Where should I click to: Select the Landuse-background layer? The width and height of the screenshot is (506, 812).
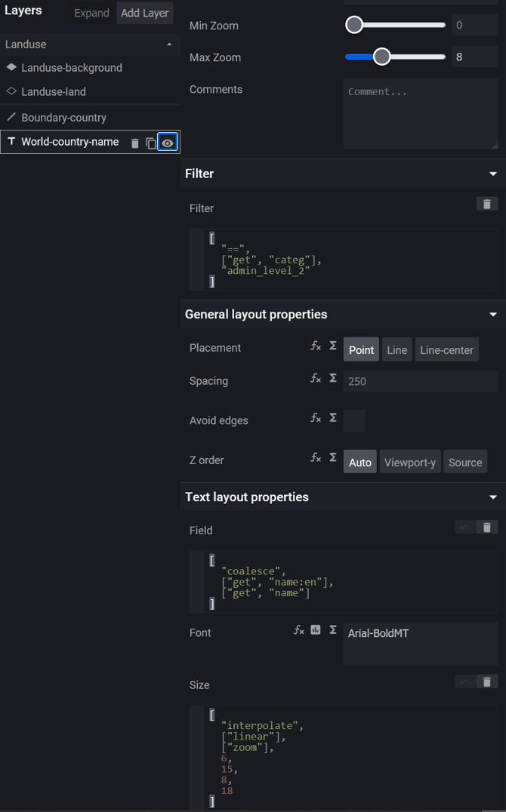[x=72, y=68]
